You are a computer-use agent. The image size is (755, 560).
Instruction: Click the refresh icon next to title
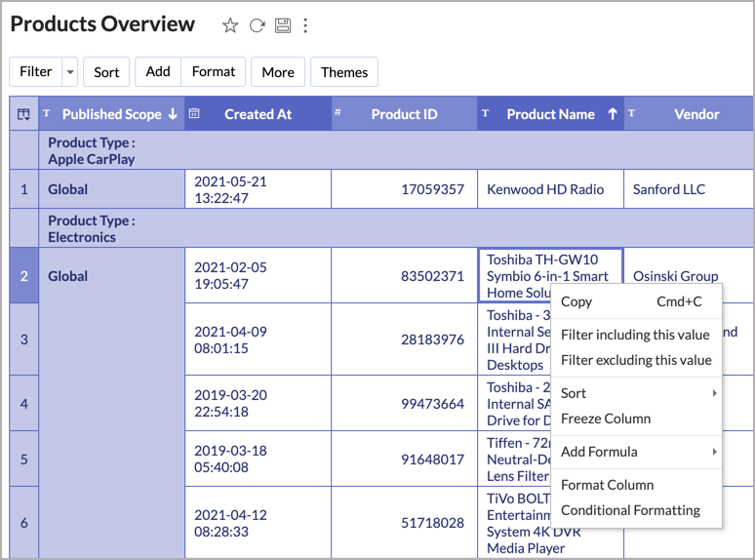tap(257, 26)
